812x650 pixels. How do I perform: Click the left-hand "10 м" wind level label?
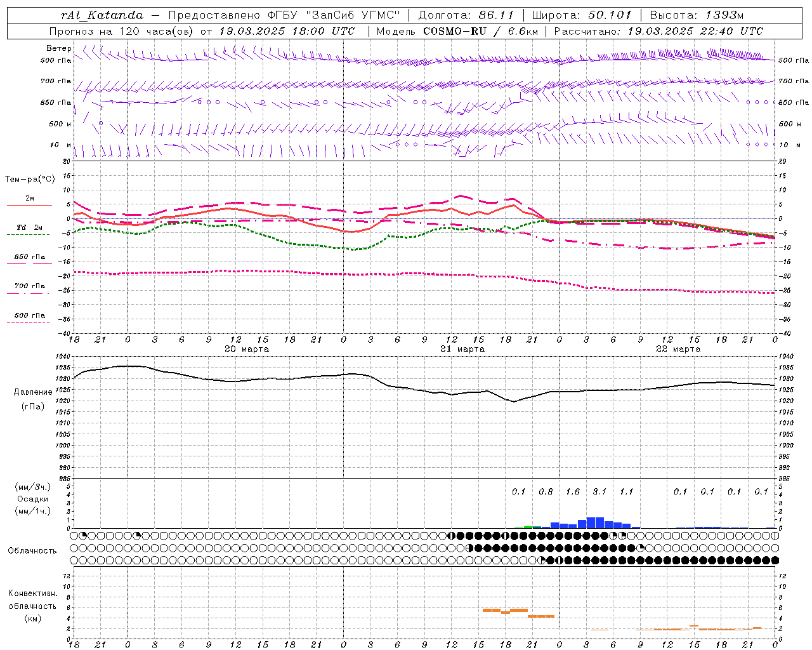60,145
